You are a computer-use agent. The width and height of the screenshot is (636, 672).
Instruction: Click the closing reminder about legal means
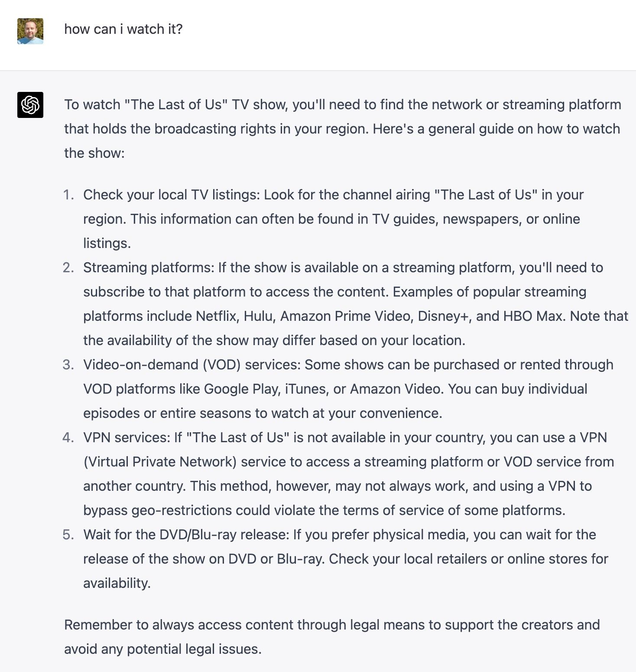[332, 637]
